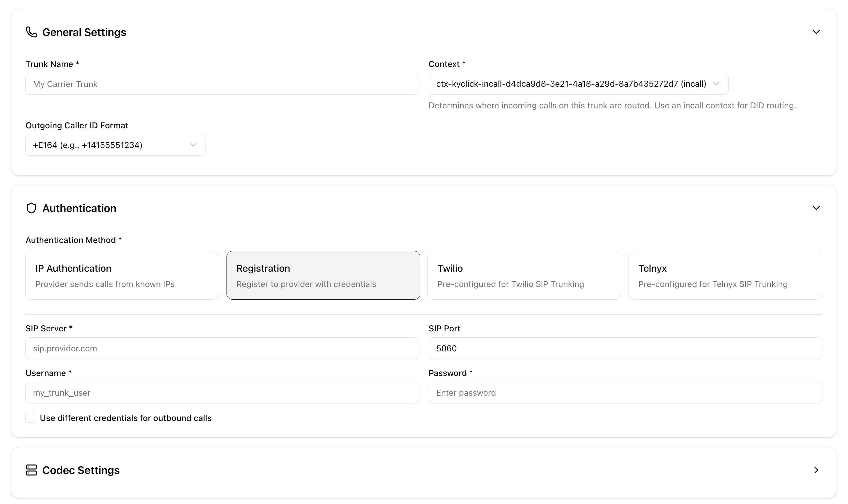Click the codec hardware icon beside Codec Settings

coord(31,470)
